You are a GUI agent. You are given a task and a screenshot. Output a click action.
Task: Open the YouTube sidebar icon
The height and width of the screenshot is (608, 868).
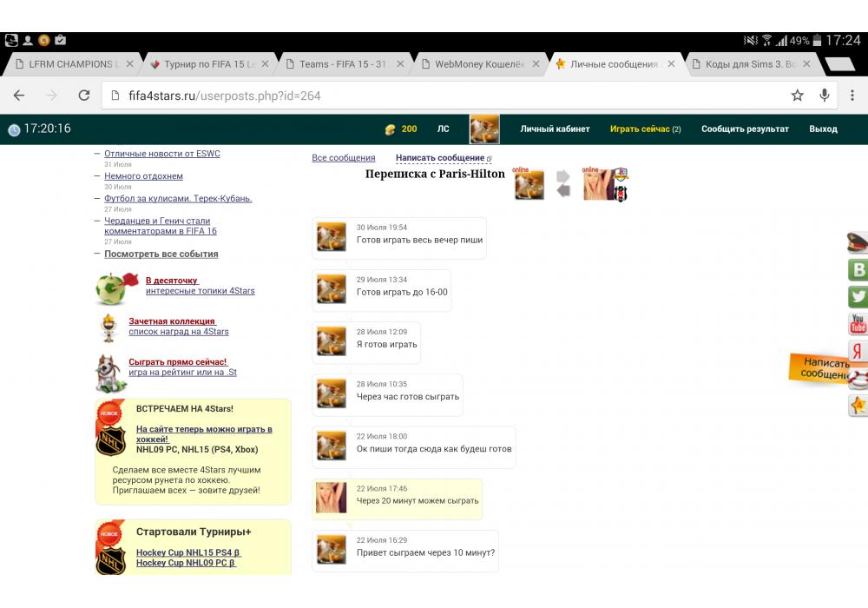click(858, 324)
